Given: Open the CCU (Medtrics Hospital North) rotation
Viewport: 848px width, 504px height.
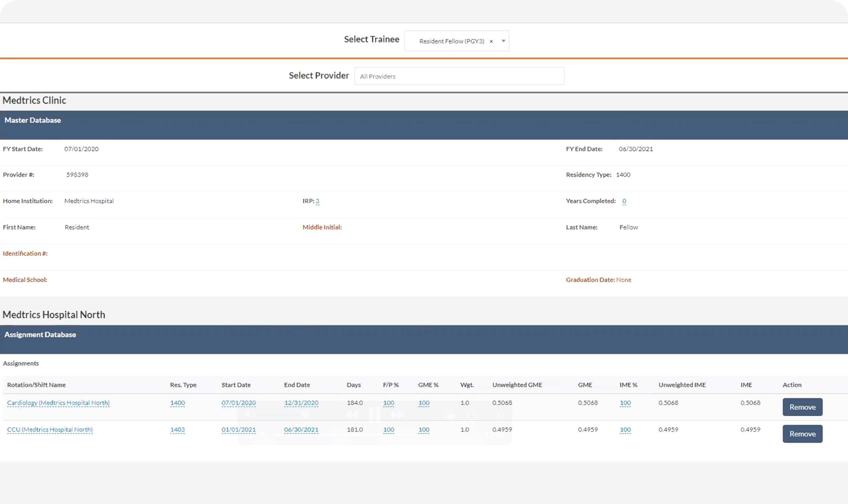Looking at the screenshot, I should (x=50, y=430).
